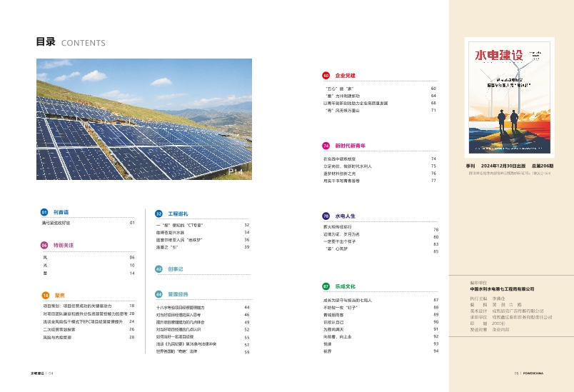Click page number 14 under 特别关注
The height and width of the screenshot is (392, 574).
click(x=132, y=273)
